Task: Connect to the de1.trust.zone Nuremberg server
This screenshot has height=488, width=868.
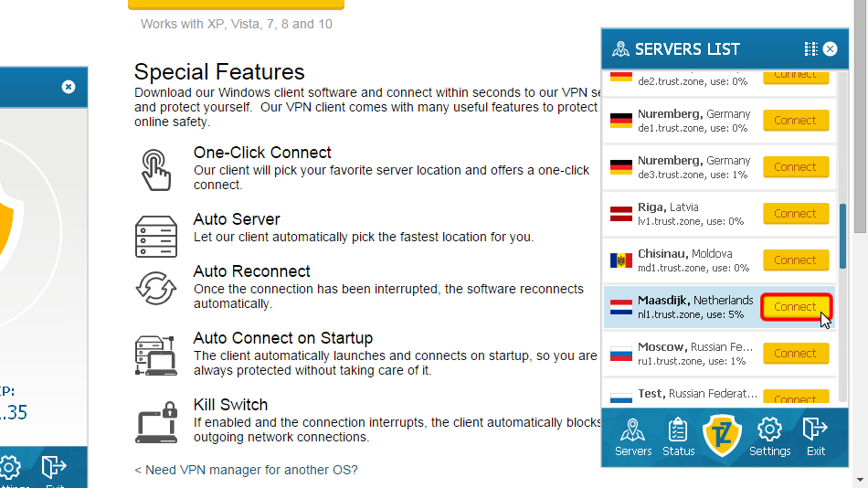Action: tap(795, 121)
